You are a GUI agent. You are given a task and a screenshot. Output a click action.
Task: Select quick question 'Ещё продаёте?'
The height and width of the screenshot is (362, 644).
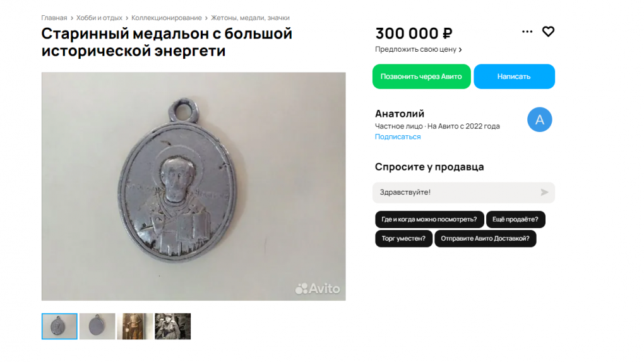click(515, 219)
